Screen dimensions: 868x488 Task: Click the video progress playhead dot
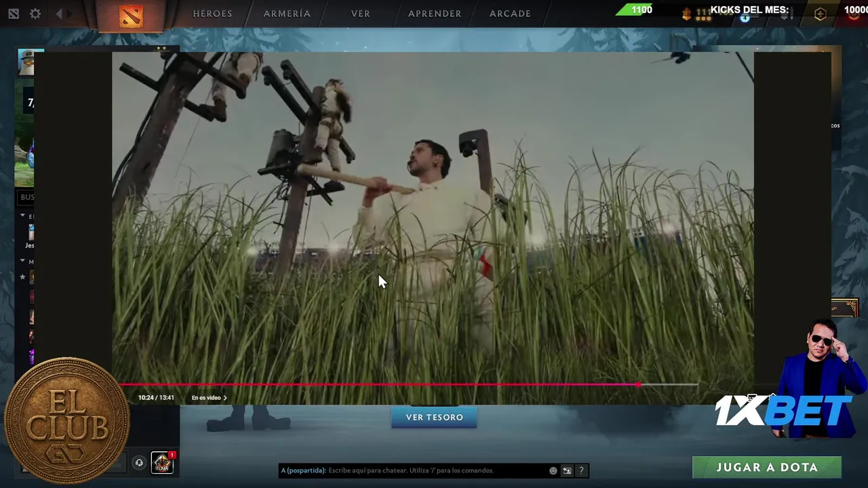(639, 384)
